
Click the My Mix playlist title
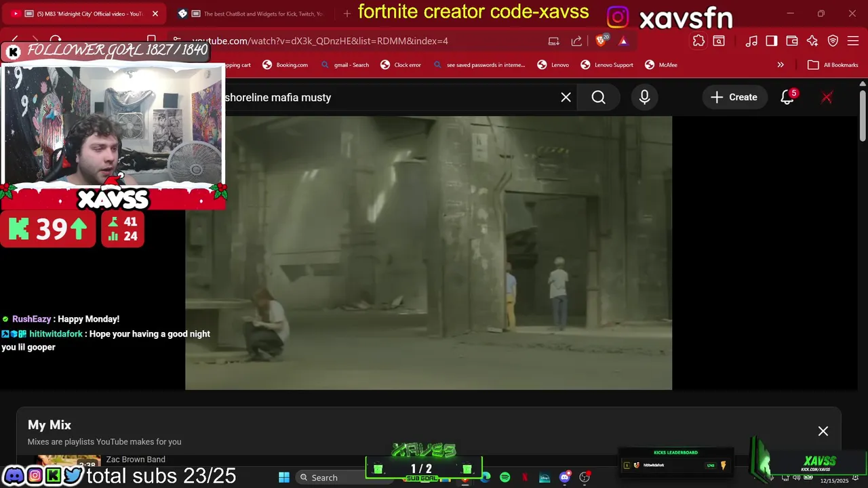click(50, 425)
